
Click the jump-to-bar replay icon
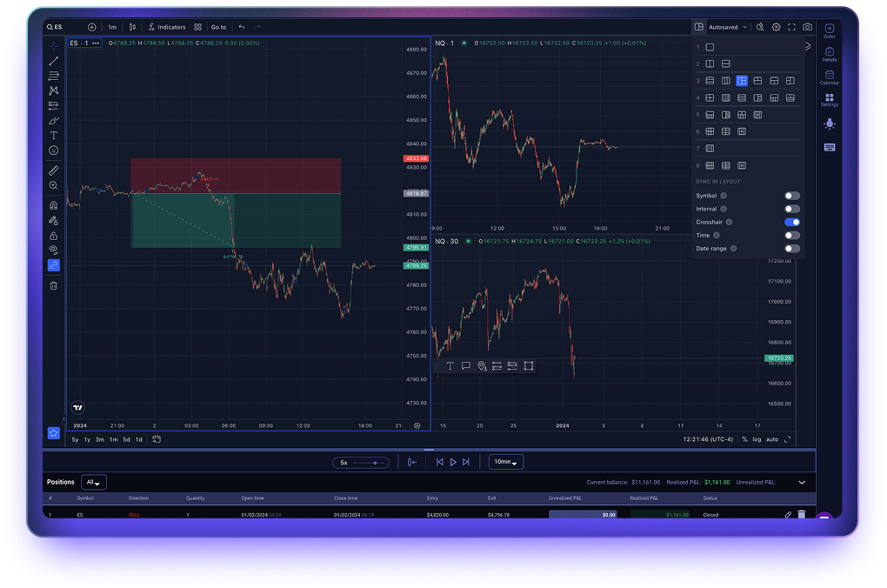[412, 463]
